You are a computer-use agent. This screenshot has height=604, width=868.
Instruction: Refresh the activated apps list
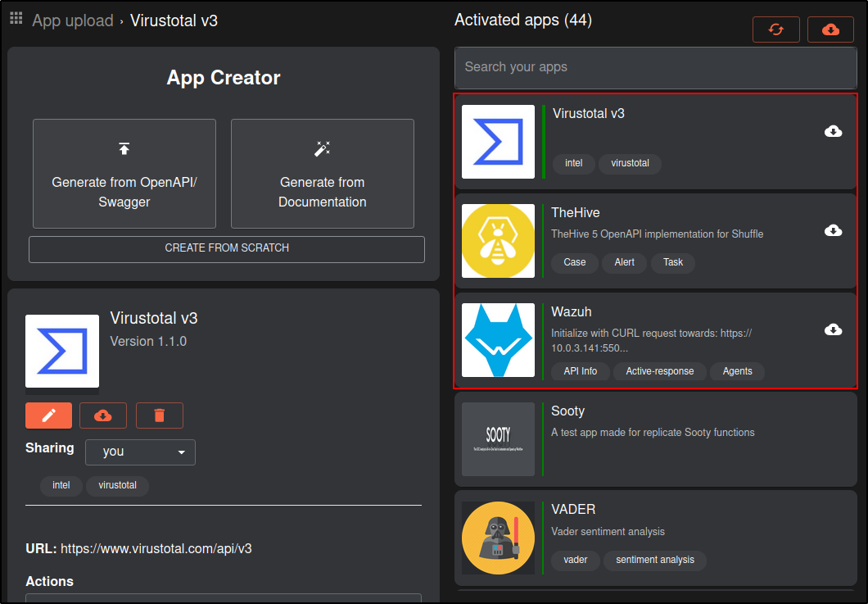pos(775,30)
